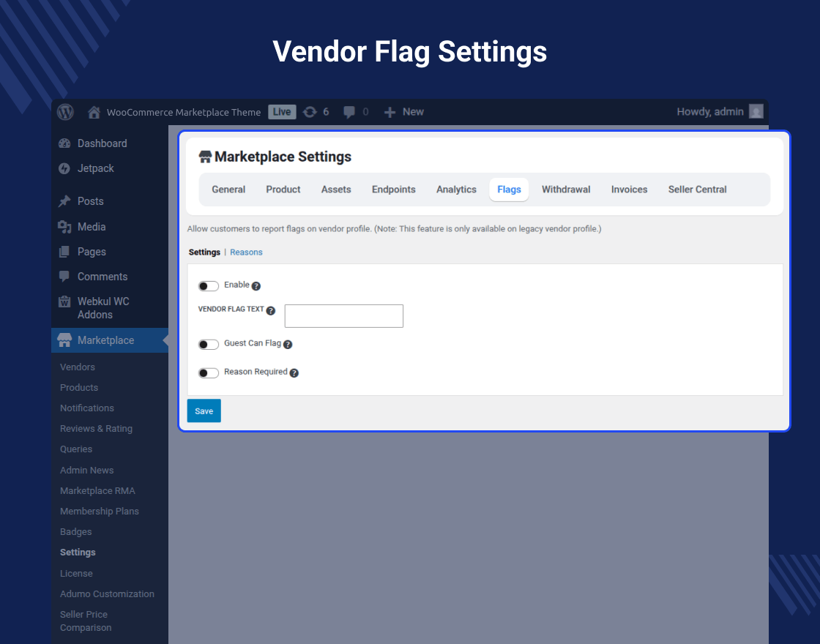820x644 pixels.
Task: Select the Settings sub-section link
Action: coord(204,252)
